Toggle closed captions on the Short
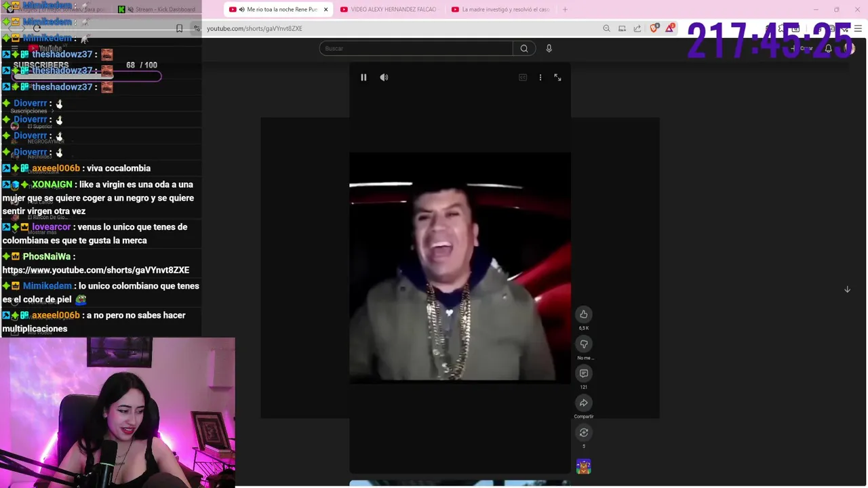The width and height of the screenshot is (868, 488). (x=523, y=77)
